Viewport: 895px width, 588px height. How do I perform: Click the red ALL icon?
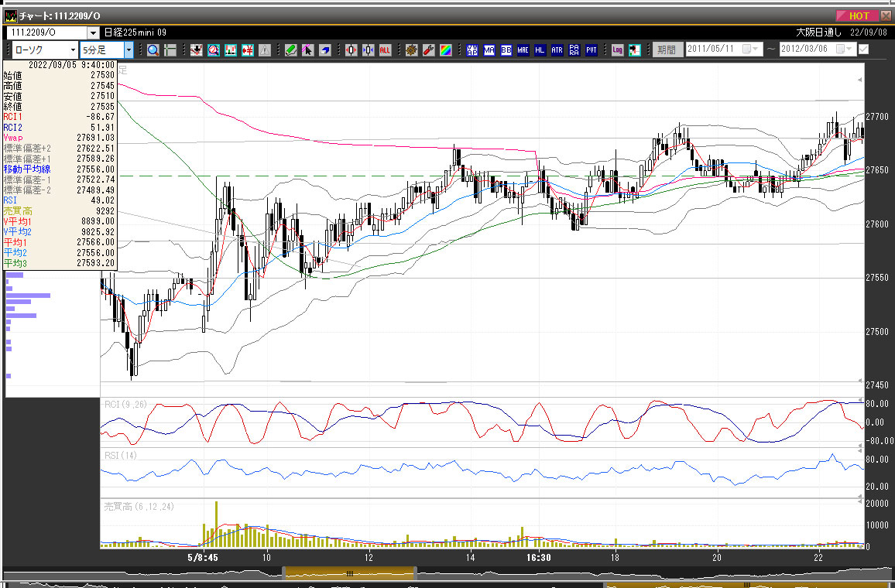coord(385,50)
